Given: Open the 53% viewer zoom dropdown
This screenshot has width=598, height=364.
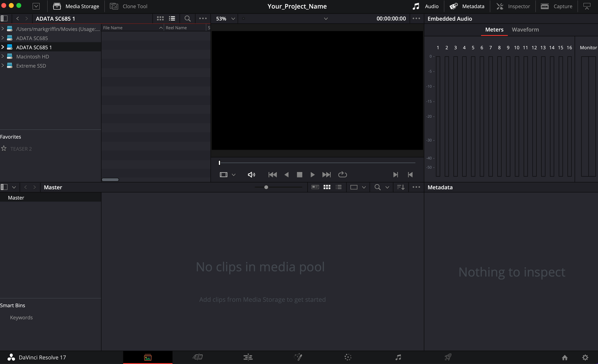Looking at the screenshot, I should [x=225, y=19].
